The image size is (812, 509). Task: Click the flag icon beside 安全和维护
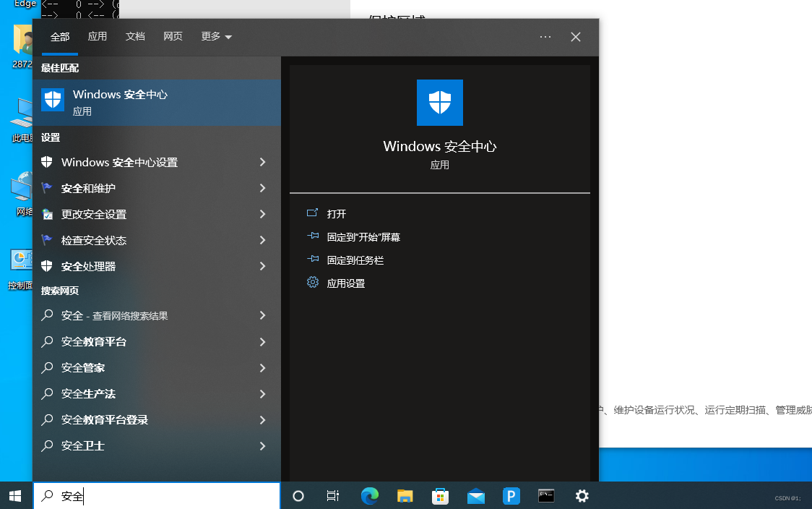coord(47,188)
